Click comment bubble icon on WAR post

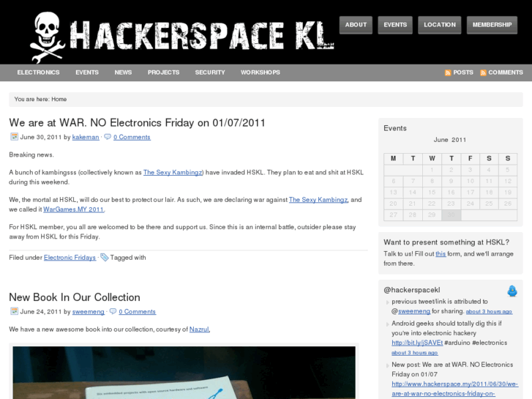[x=108, y=137]
